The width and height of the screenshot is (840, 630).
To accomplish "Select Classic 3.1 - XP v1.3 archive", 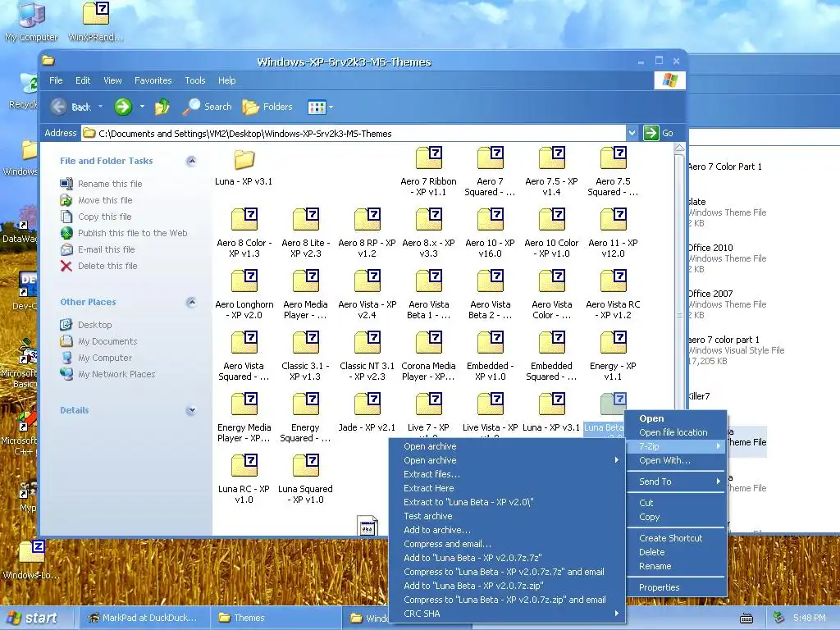I will (306, 356).
